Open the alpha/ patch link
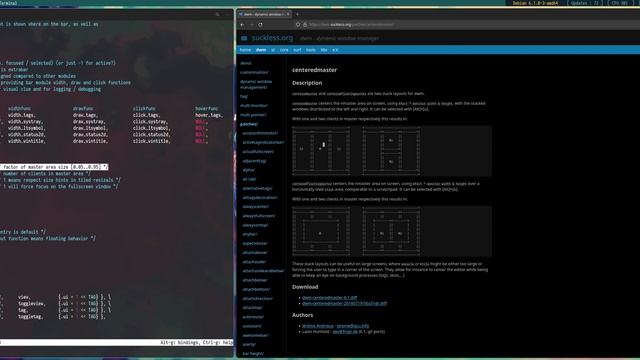 [x=249, y=170]
